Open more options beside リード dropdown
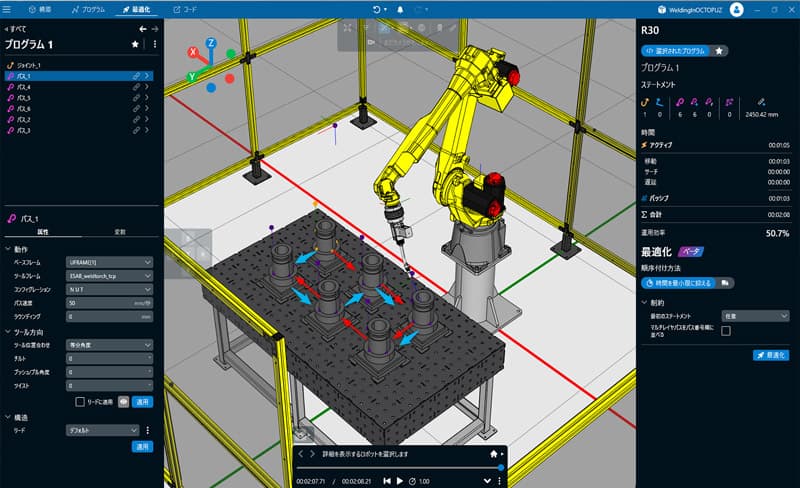 [147, 430]
